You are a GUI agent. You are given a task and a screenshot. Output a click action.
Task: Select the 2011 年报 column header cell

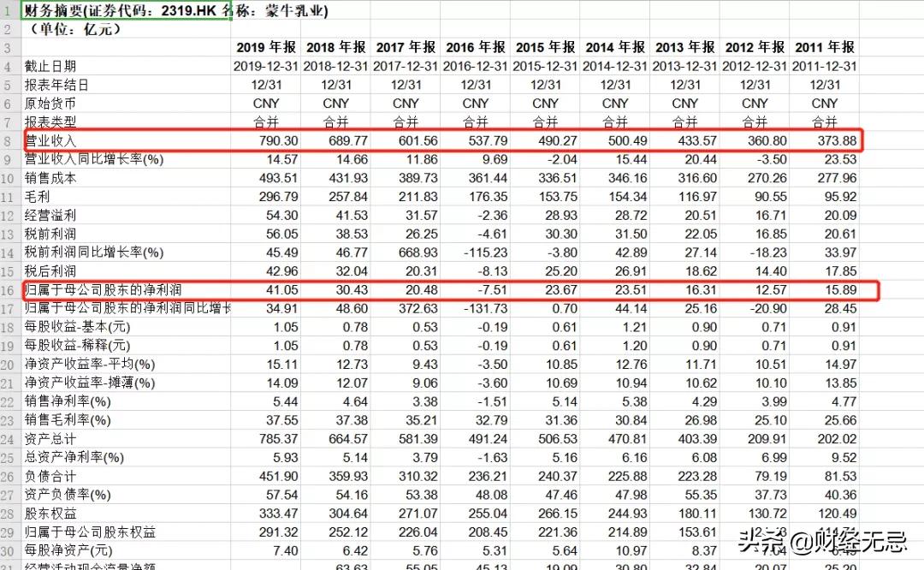pos(823,47)
